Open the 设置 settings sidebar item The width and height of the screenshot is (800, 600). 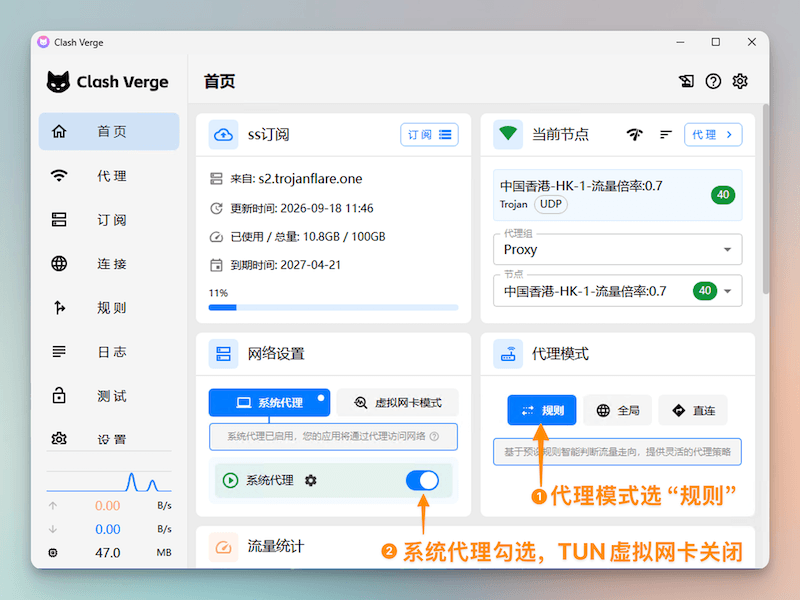tap(109, 439)
